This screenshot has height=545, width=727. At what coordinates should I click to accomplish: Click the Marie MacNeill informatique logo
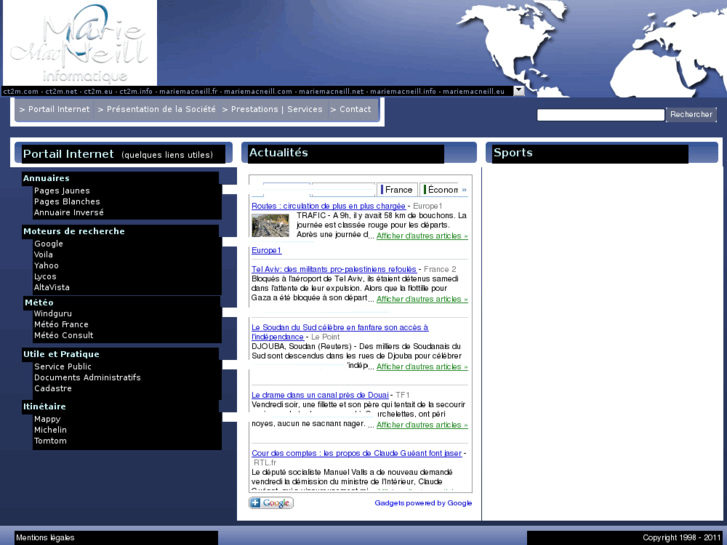click(x=80, y=43)
